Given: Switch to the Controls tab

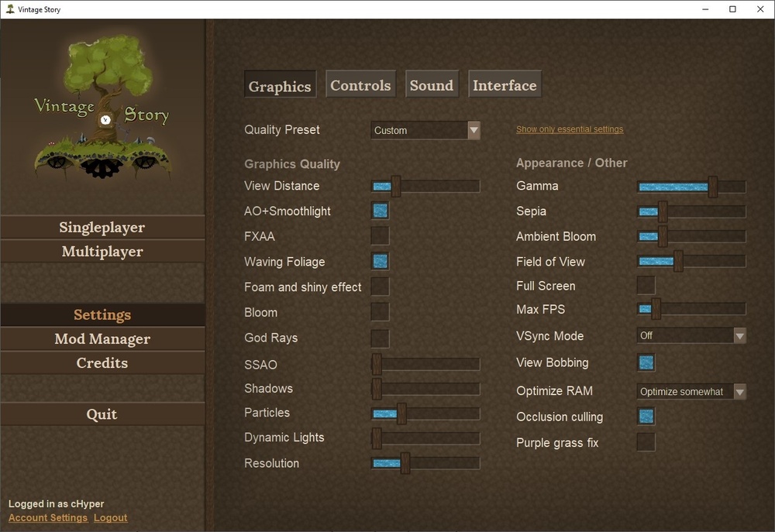Looking at the screenshot, I should click(360, 84).
